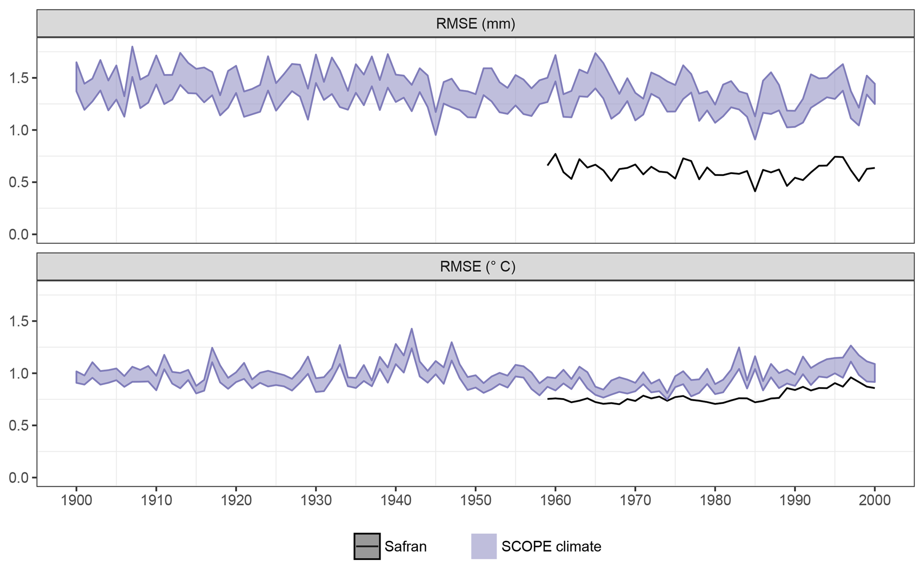
Task: Click the 1940 x-axis tick label
Action: pyautogui.click(x=396, y=500)
